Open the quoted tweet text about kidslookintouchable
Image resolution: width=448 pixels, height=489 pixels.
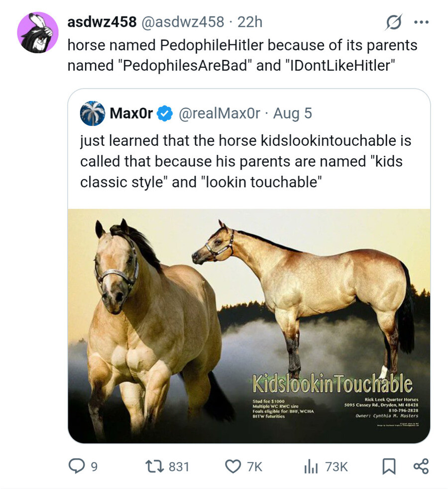(x=246, y=161)
